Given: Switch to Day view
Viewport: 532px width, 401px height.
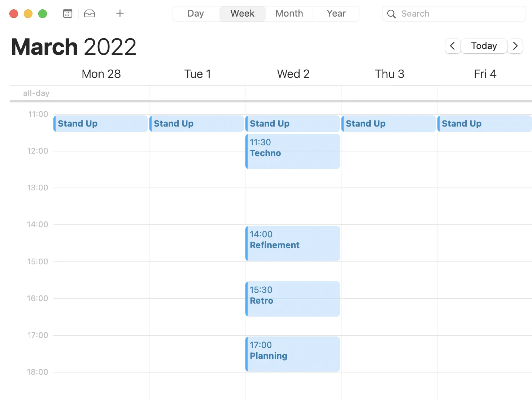Looking at the screenshot, I should [195, 13].
